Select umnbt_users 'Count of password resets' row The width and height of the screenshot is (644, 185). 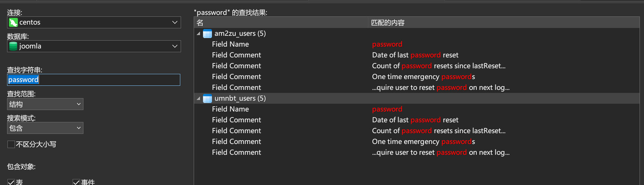coord(417,131)
